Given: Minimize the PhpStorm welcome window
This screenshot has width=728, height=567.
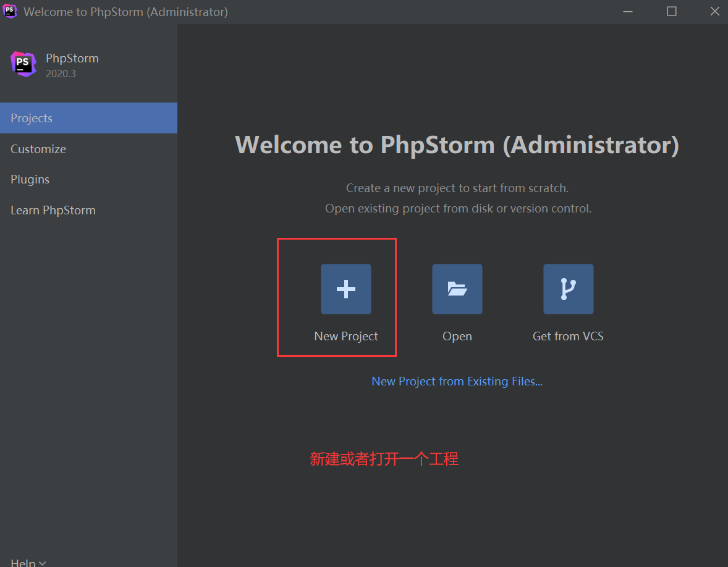Looking at the screenshot, I should point(628,12).
